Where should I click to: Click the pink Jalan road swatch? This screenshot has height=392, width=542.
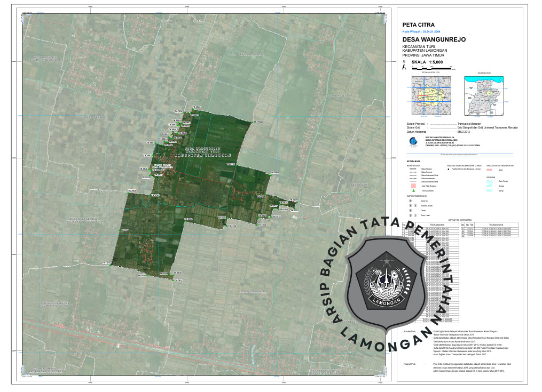click(x=490, y=170)
